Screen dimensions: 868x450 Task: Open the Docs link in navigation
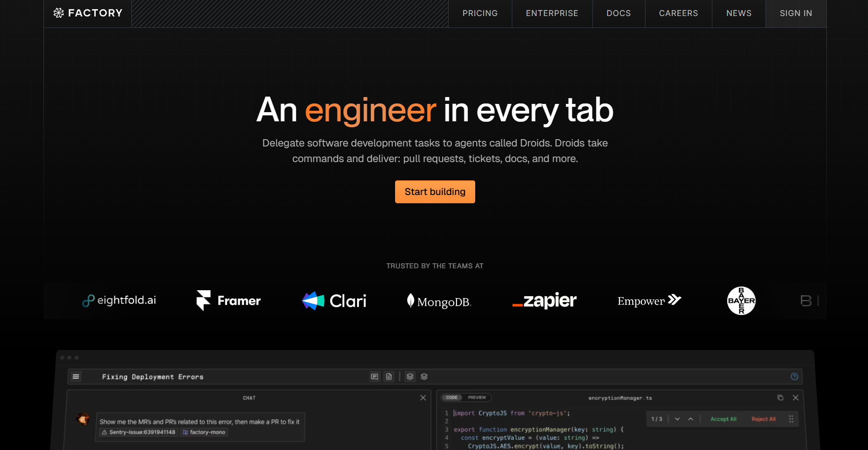point(618,13)
